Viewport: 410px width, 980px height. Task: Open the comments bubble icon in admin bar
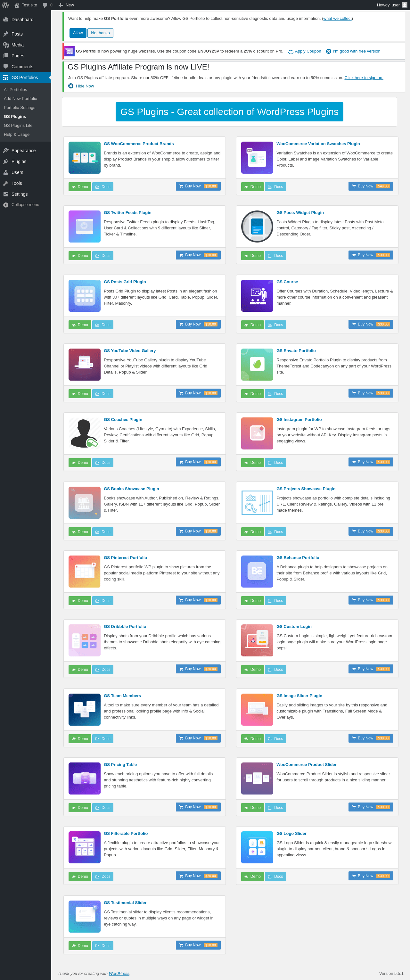coord(45,5)
